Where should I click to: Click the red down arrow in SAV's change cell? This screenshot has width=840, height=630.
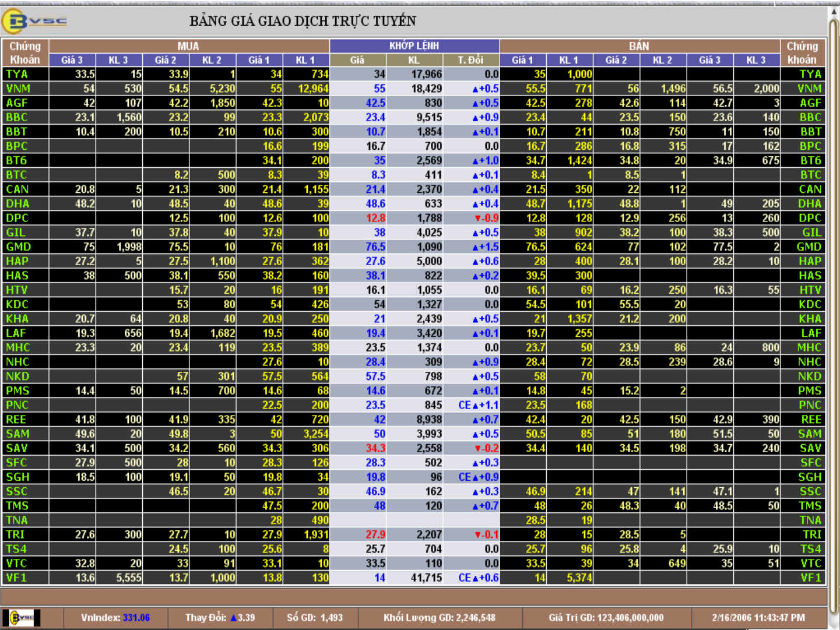477,449
